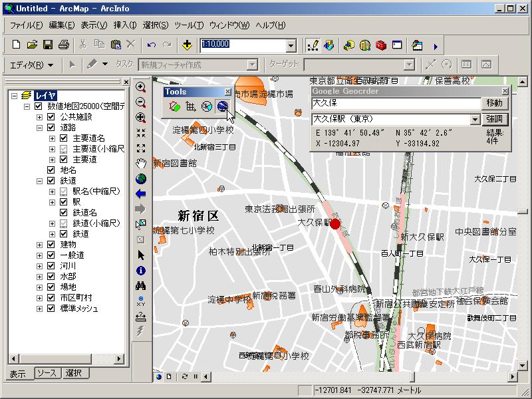Click the 1:10,000 scale input field

(x=243, y=45)
